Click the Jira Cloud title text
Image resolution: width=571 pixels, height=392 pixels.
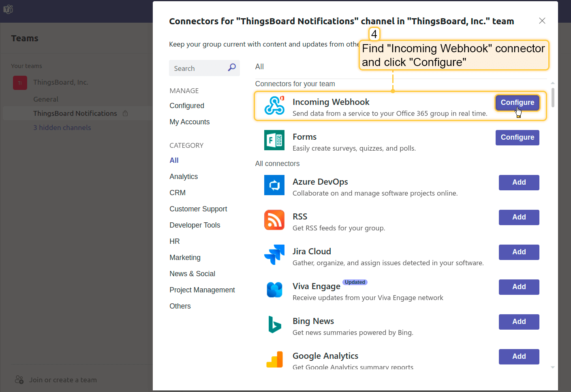tap(312, 251)
